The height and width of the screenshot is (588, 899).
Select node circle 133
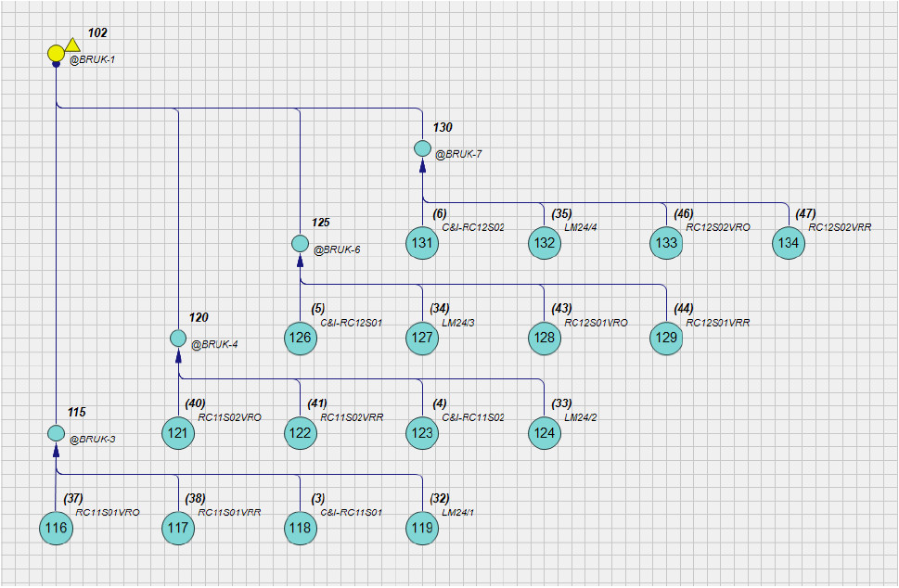tap(666, 243)
